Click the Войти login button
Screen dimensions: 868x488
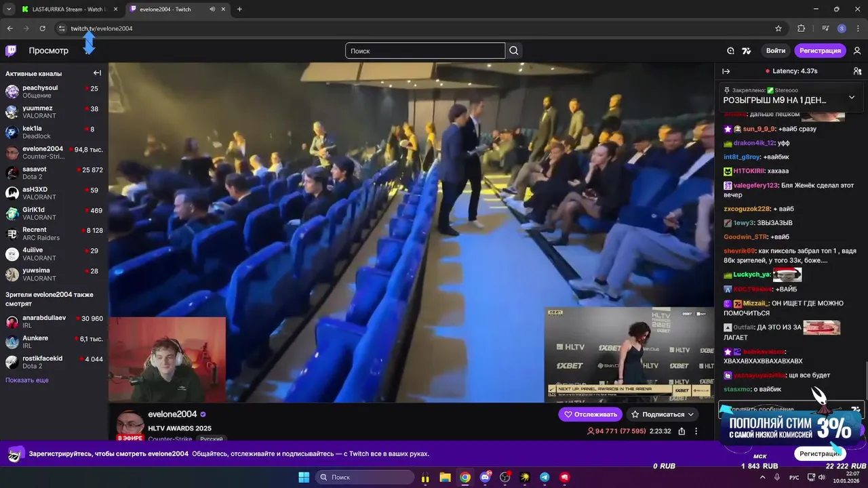click(776, 51)
